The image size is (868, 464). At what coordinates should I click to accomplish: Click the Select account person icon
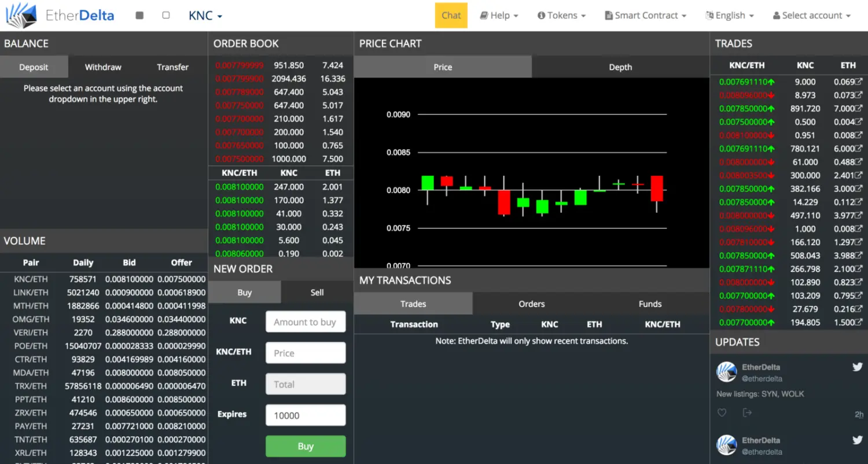pos(778,15)
